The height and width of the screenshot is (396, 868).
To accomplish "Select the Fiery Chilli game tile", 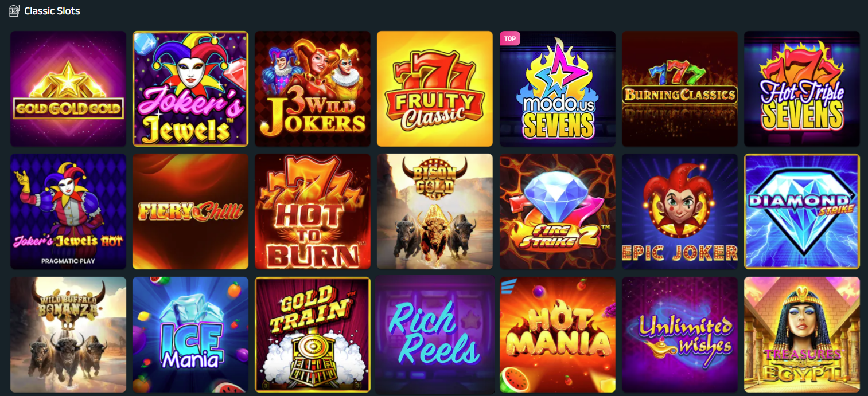I will [x=190, y=211].
